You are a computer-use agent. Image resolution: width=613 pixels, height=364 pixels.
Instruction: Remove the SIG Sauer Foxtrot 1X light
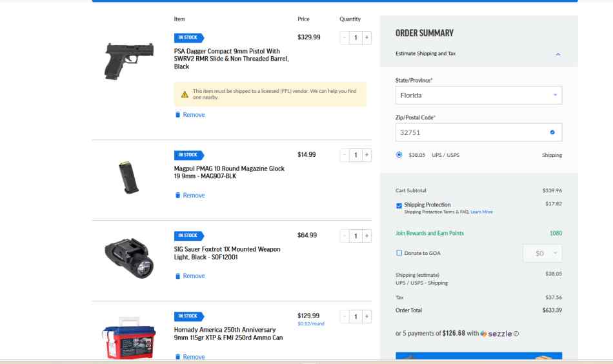pyautogui.click(x=190, y=276)
